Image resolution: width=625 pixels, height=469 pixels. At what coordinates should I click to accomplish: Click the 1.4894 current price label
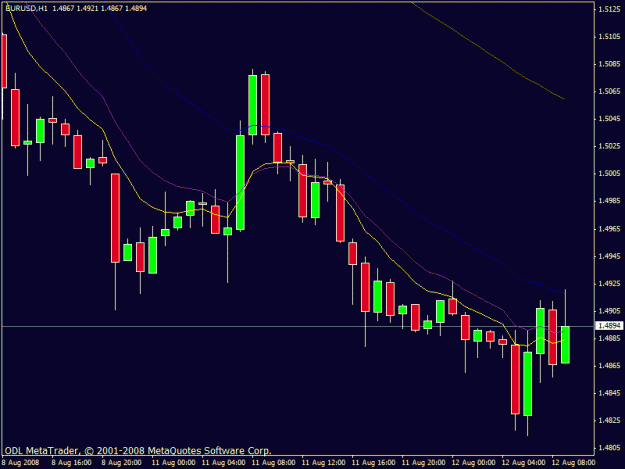pyautogui.click(x=609, y=326)
